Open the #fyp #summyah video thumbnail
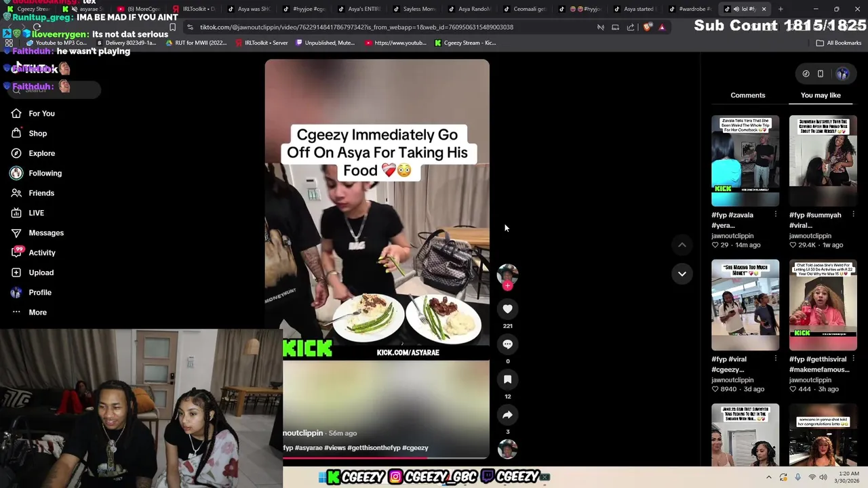This screenshot has width=868, height=488. [x=823, y=161]
